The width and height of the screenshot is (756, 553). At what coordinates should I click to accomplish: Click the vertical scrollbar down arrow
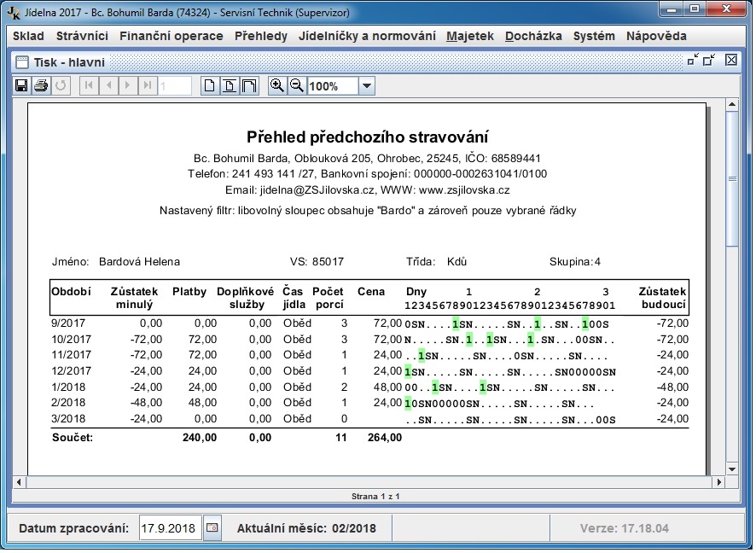(x=731, y=469)
